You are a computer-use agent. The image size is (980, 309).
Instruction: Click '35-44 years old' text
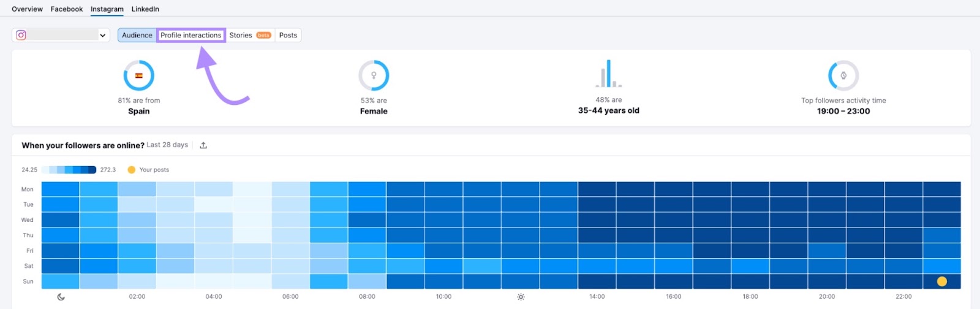pyautogui.click(x=609, y=110)
